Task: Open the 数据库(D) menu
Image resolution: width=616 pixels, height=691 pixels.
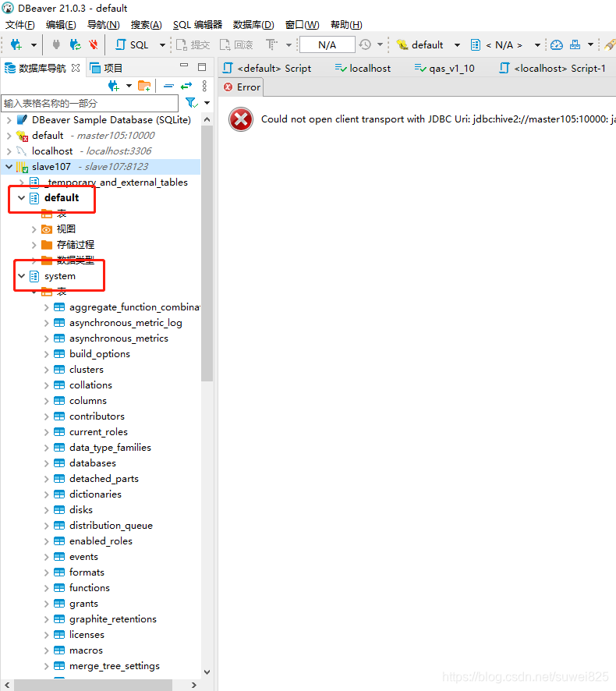Action: pos(253,25)
